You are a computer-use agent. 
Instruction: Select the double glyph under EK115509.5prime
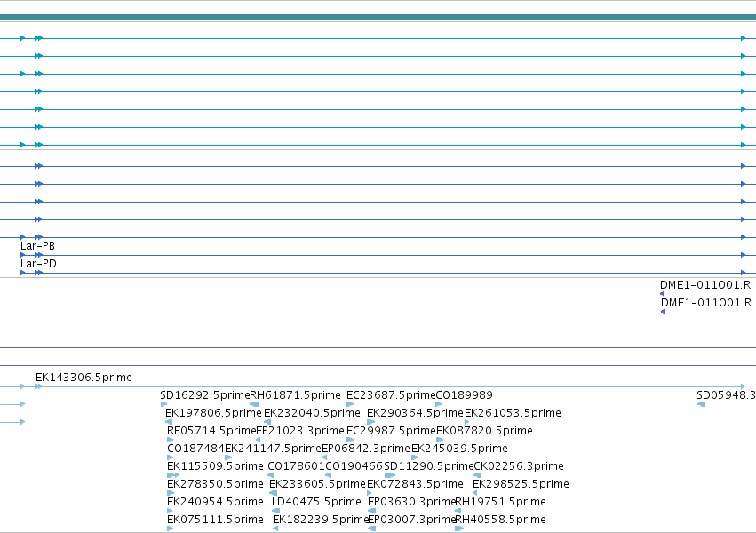tap(173, 475)
